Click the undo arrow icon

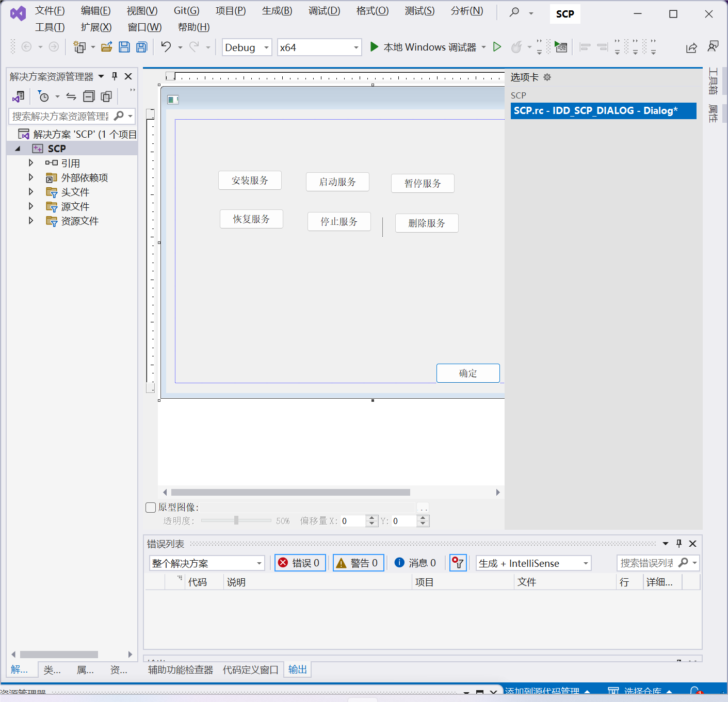pos(166,47)
